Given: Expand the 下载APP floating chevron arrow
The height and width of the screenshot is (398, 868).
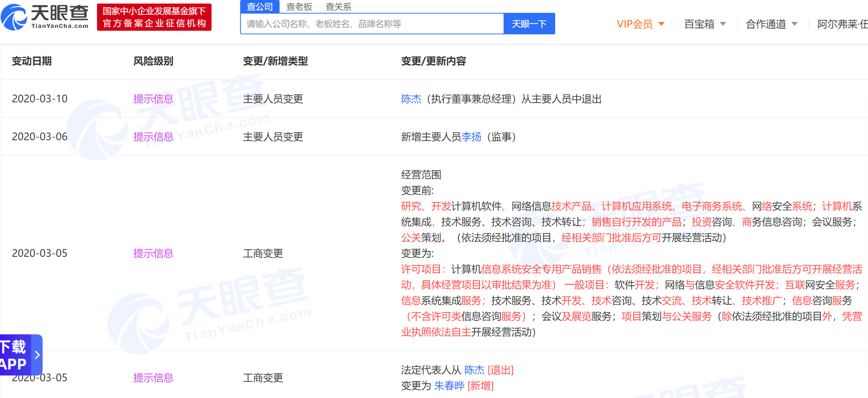Looking at the screenshot, I should pos(36,355).
